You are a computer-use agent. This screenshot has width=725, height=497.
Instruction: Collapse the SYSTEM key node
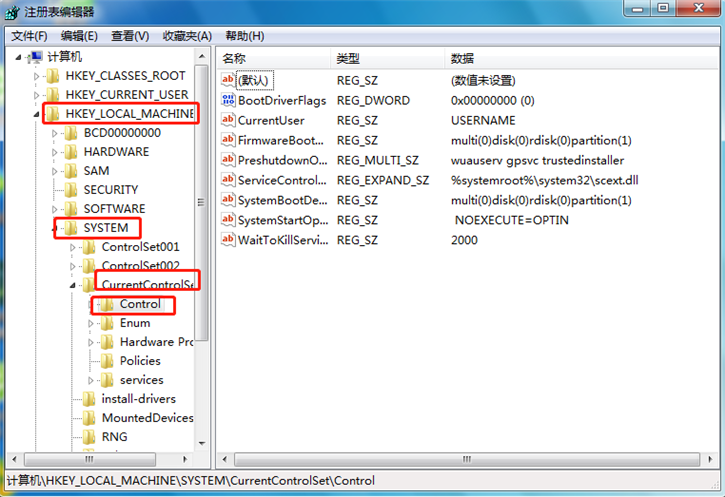[x=56, y=228]
